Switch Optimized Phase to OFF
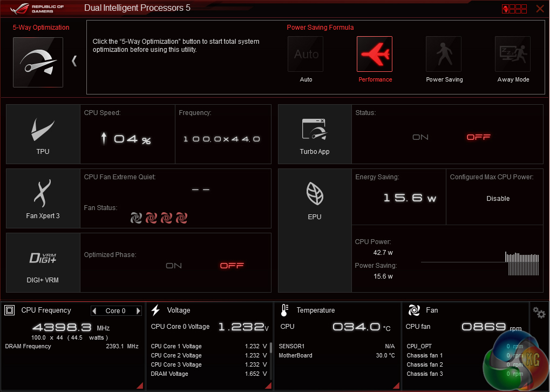The image size is (550, 392). tap(232, 266)
